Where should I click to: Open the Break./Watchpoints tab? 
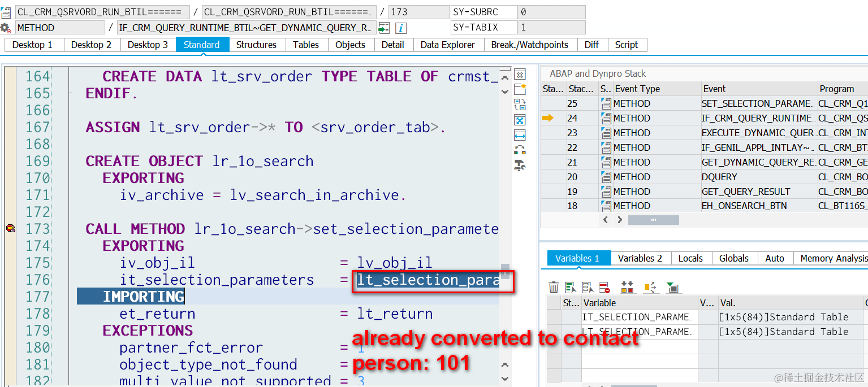530,45
